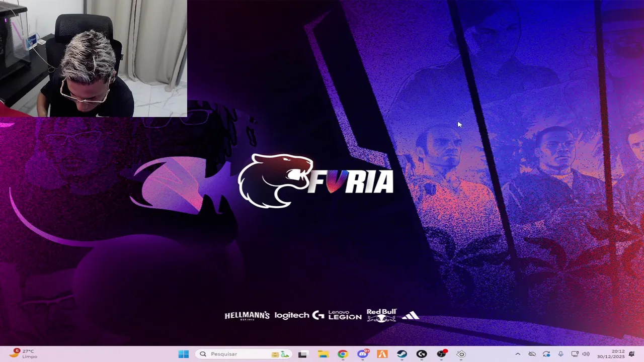This screenshot has width=644, height=362.
Task: Click the Pesquisar search box
Action: tap(244, 354)
